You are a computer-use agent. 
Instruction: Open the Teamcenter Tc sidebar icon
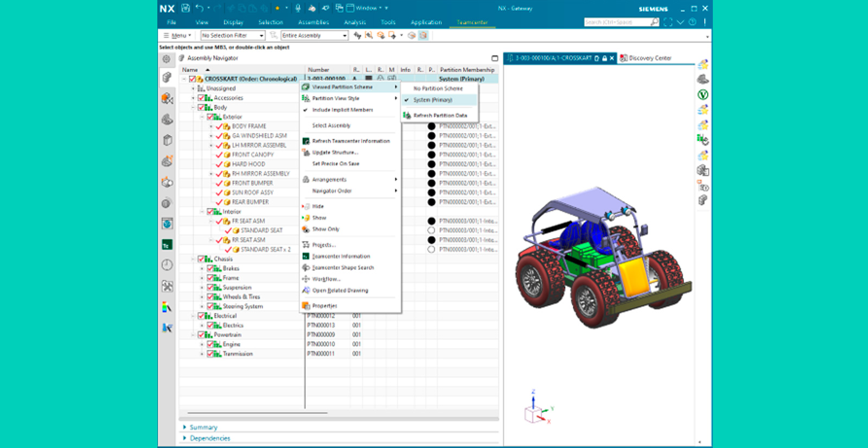tap(167, 245)
